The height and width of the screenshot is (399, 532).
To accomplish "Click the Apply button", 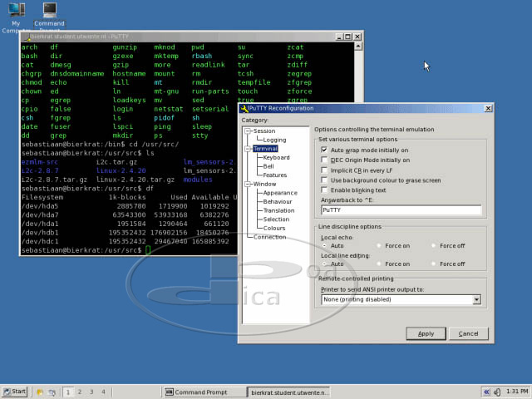I will [x=426, y=333].
